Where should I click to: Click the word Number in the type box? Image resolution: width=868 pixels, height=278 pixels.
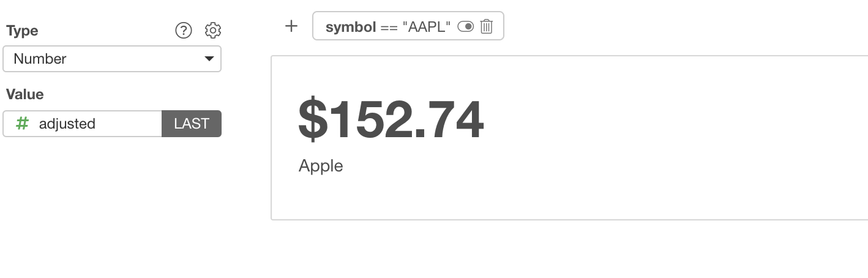click(x=40, y=59)
